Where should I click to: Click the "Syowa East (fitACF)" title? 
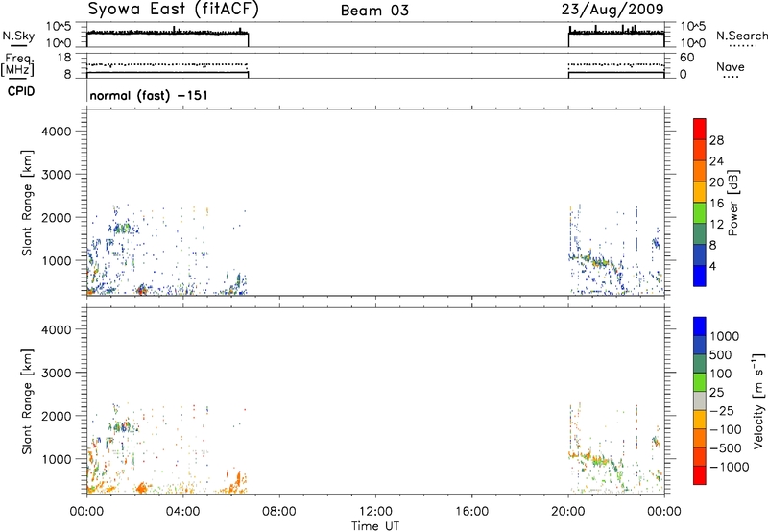(173, 10)
